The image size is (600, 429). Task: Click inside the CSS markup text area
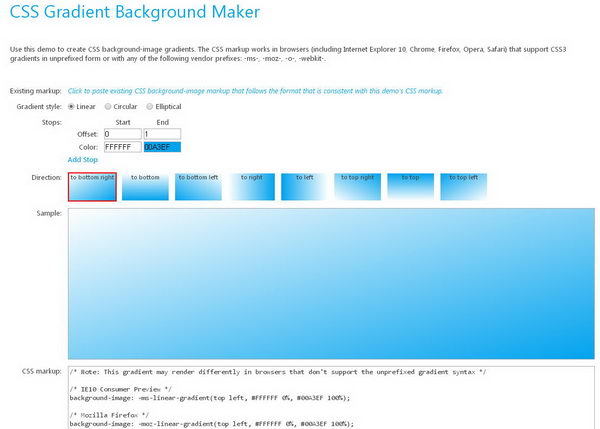point(331,398)
